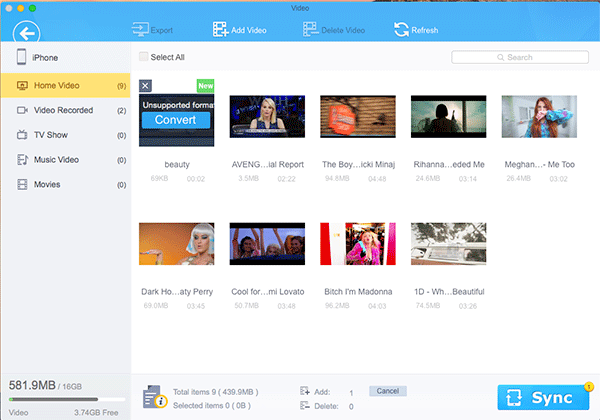
Task: Click the Delete Video label
Action: 343,30
